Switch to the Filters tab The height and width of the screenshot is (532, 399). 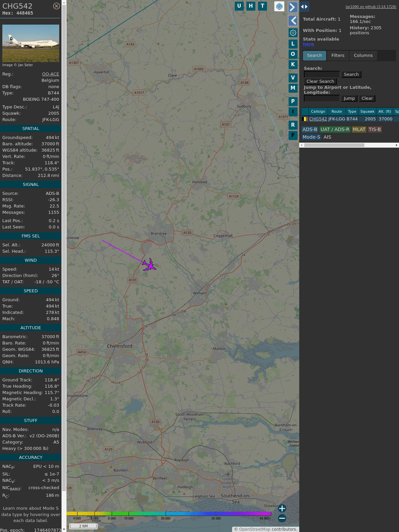click(x=338, y=56)
